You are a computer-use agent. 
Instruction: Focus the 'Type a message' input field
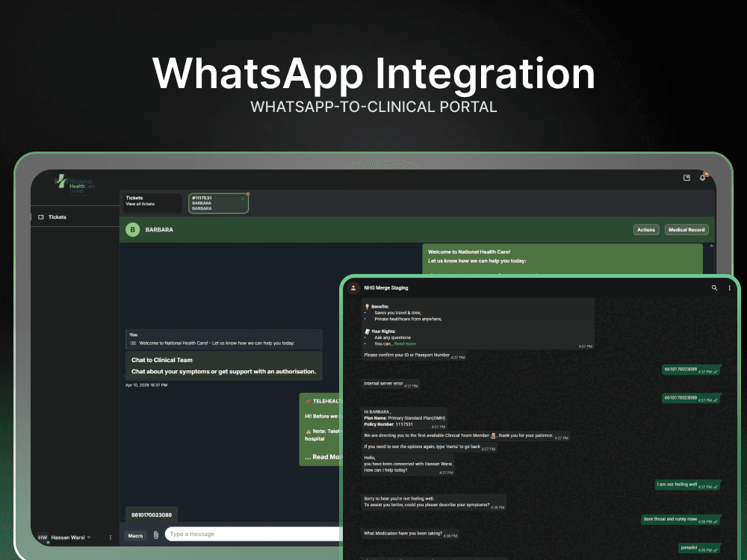255,534
